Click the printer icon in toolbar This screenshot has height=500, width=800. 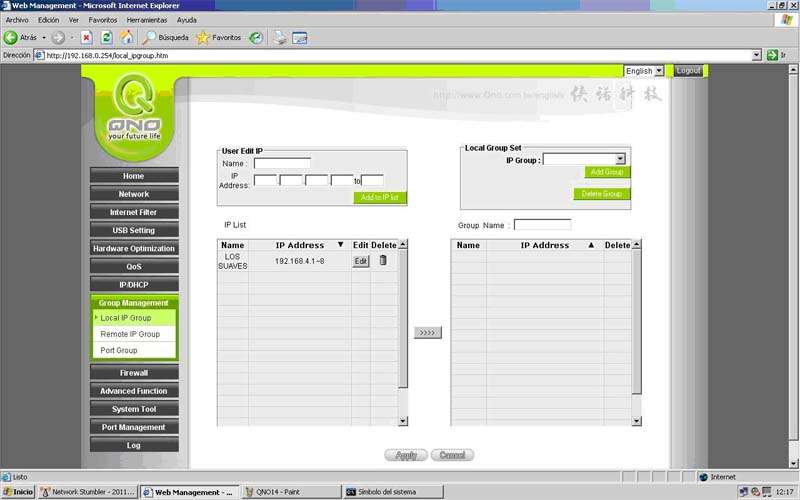click(280, 37)
